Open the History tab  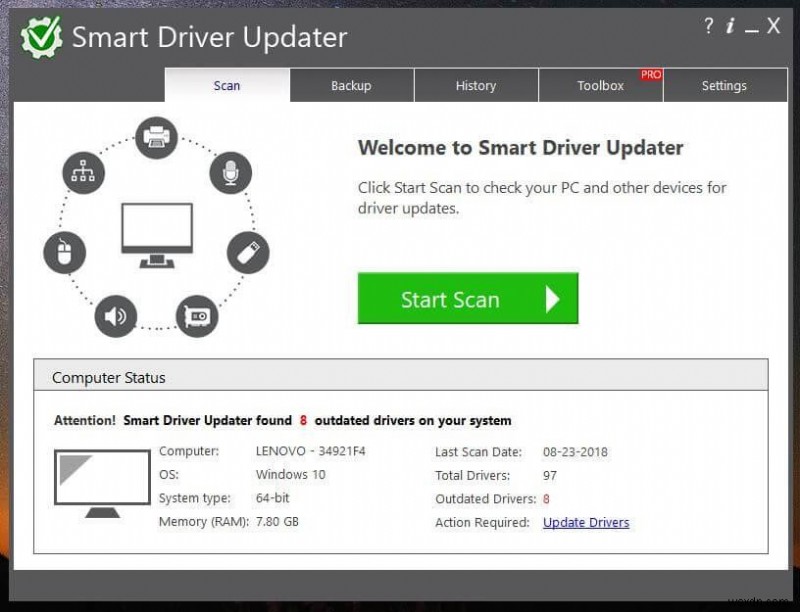point(476,85)
